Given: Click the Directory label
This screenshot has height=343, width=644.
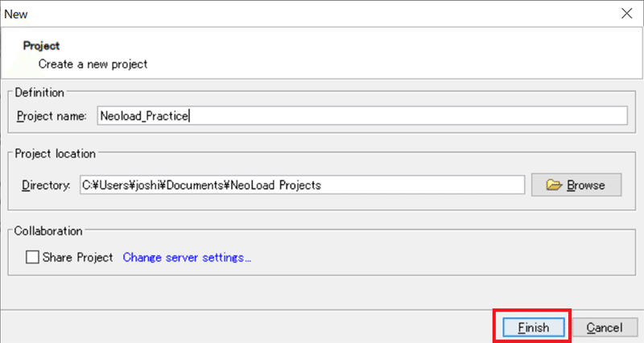Looking at the screenshot, I should point(46,185).
